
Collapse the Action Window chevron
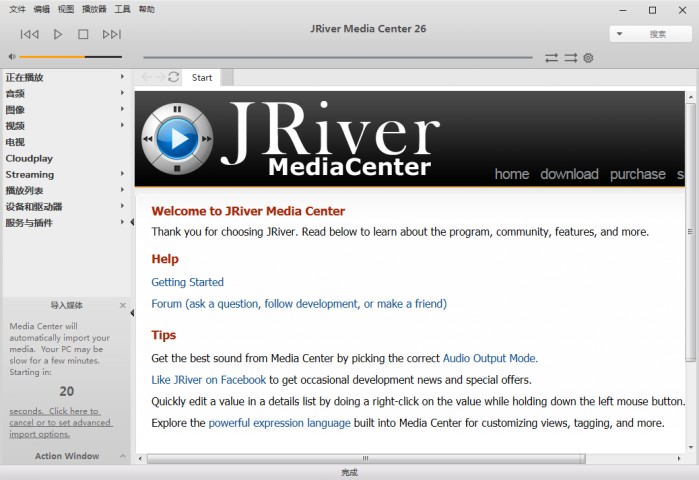click(123, 456)
